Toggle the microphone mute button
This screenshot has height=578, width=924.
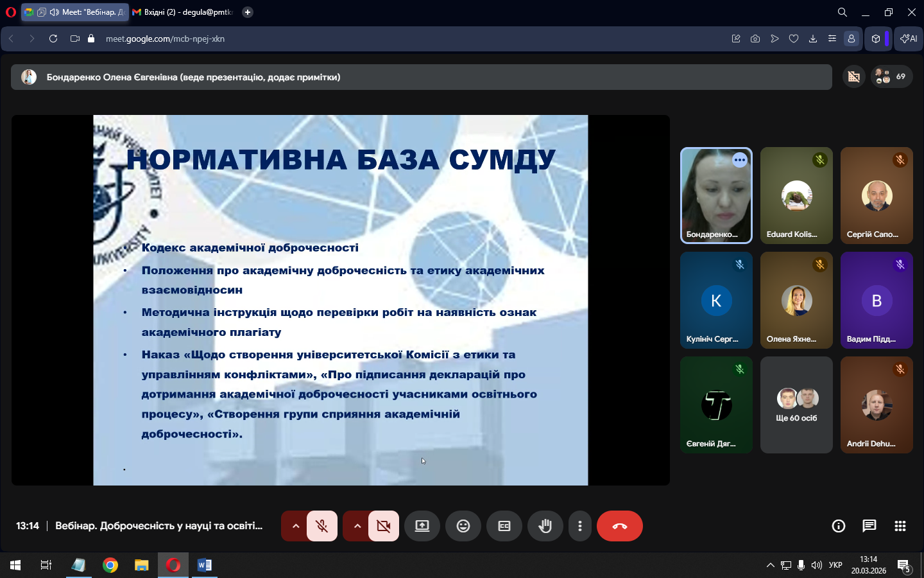click(x=322, y=526)
